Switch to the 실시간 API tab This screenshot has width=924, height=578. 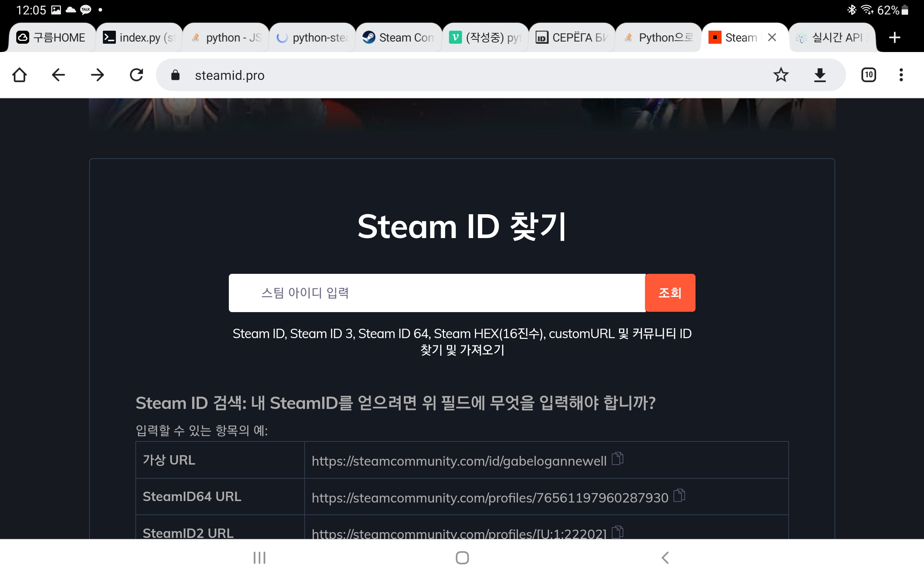point(832,38)
